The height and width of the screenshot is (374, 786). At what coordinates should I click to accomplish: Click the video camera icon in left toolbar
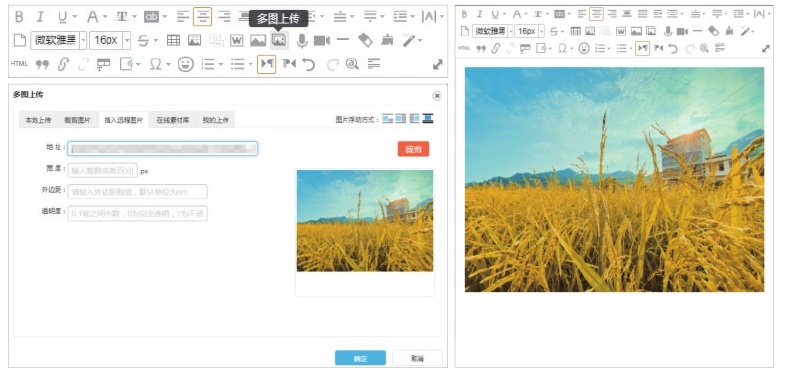point(322,40)
